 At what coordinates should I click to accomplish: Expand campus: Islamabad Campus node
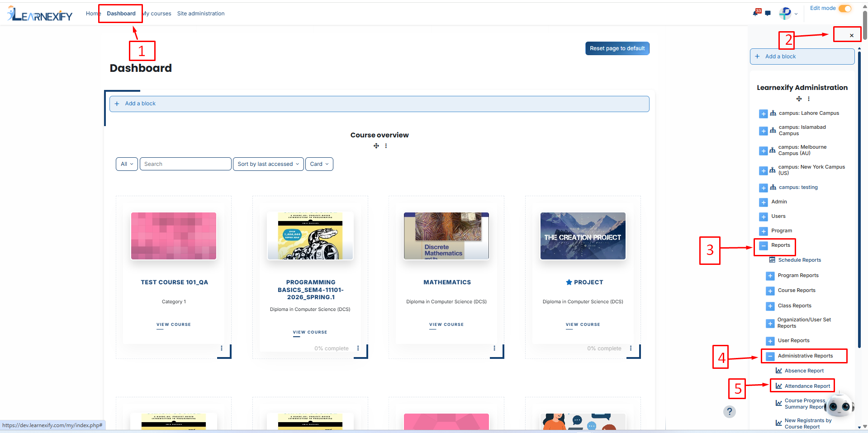pos(764,131)
